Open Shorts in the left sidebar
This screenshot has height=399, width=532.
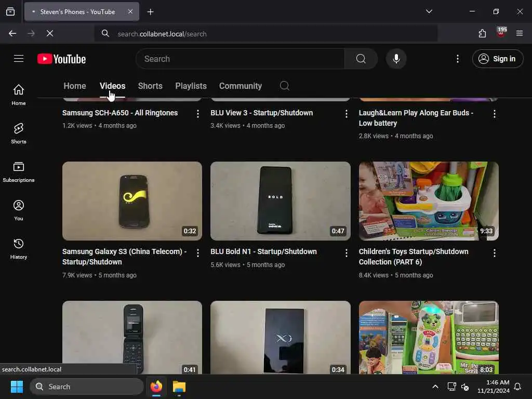(x=19, y=134)
